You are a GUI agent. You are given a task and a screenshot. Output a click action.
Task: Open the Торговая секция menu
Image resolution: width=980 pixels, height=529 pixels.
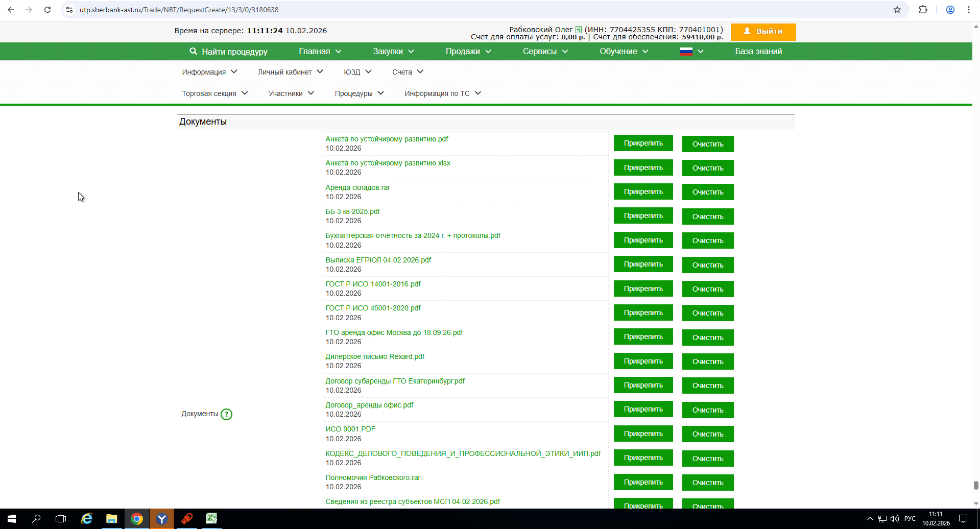click(x=215, y=93)
